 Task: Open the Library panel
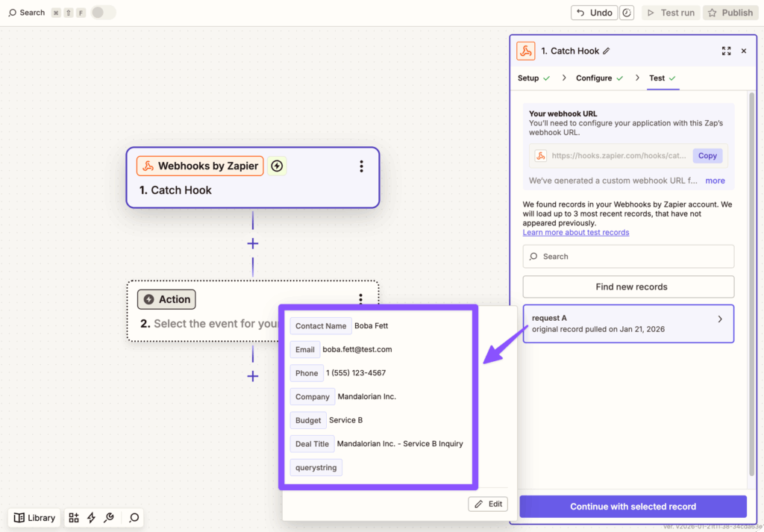coord(34,517)
